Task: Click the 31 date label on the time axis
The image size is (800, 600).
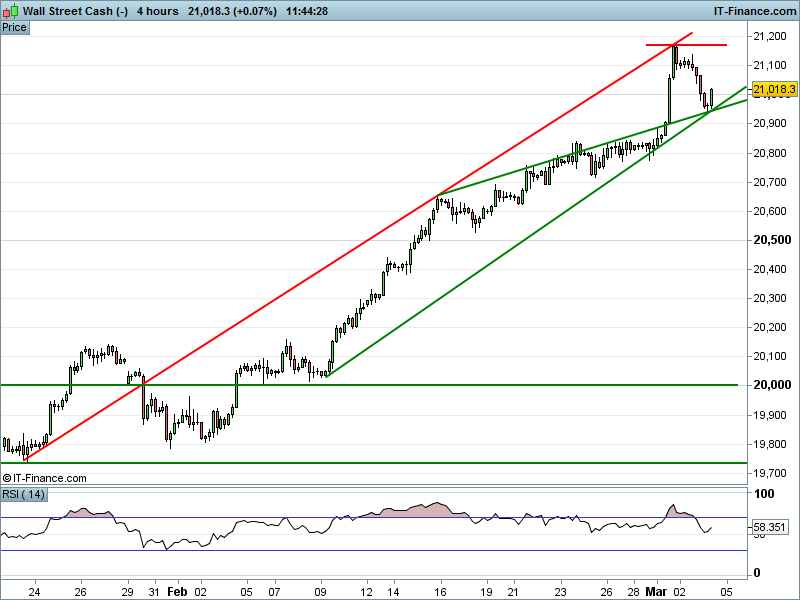Action: pyautogui.click(x=154, y=592)
